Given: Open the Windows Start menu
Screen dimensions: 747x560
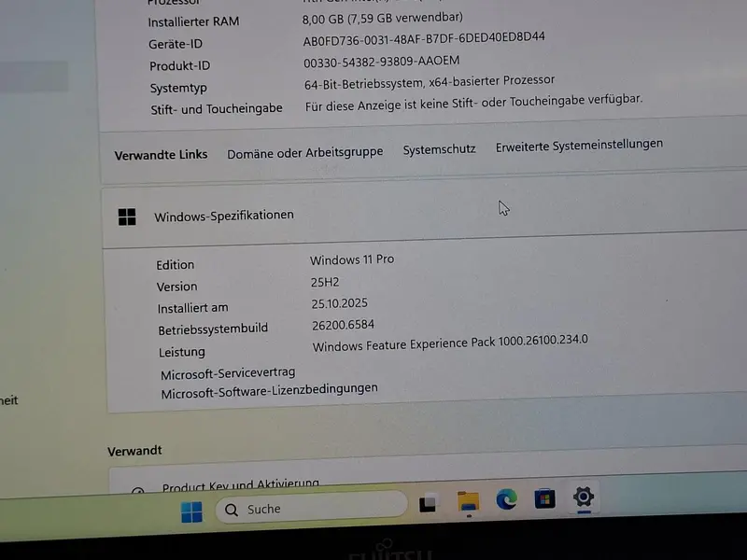Looking at the screenshot, I should pyautogui.click(x=192, y=511).
